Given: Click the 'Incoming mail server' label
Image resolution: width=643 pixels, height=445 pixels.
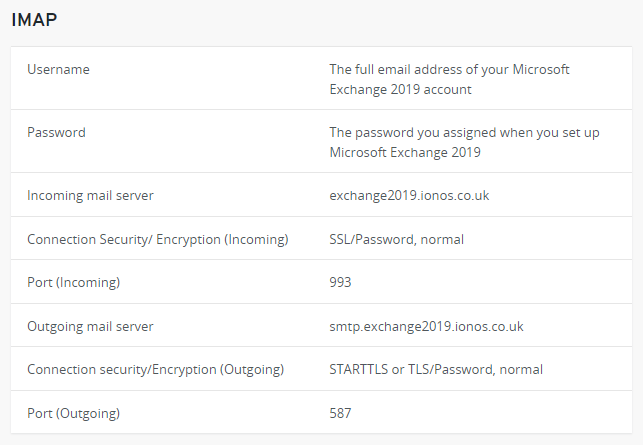Looking at the screenshot, I should coord(90,195).
